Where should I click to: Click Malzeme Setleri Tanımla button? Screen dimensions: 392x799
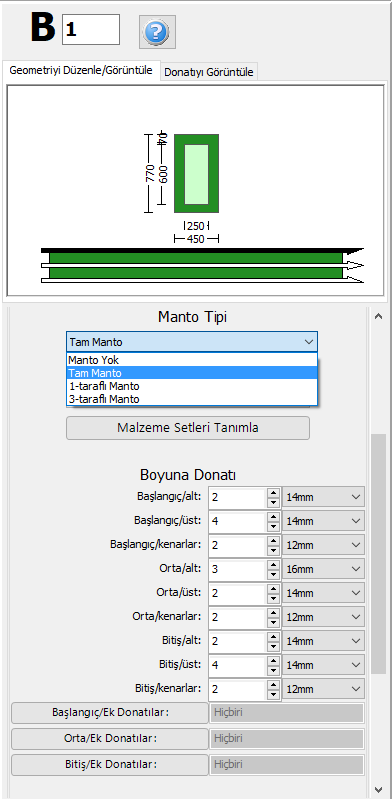coord(188,428)
